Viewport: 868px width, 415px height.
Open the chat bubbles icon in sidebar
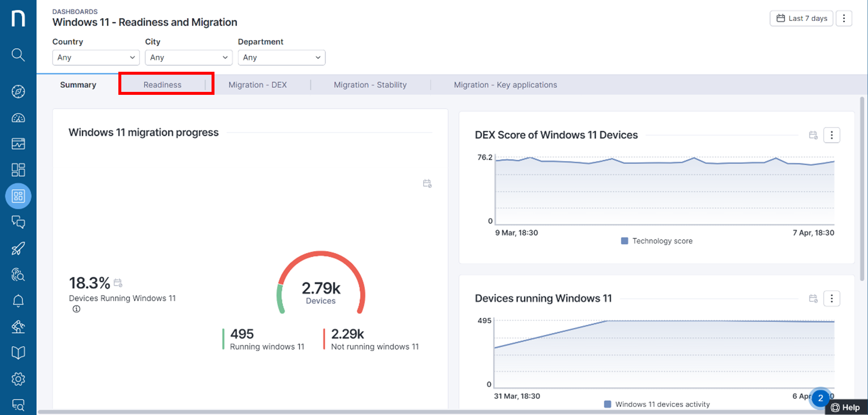[x=18, y=222]
